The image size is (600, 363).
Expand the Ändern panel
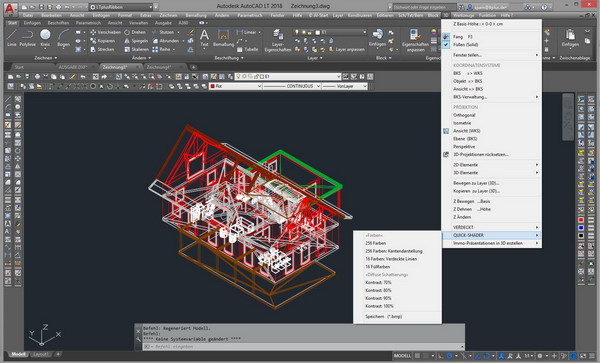pyautogui.click(x=141, y=58)
